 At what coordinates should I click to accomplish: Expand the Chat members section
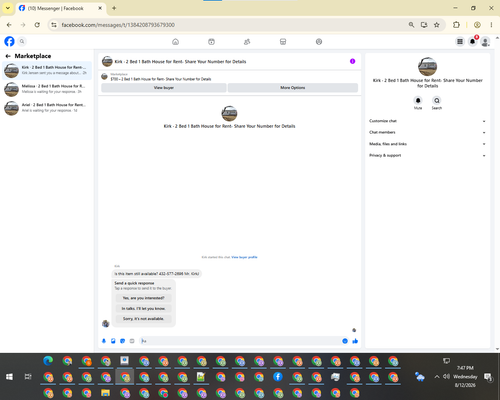(427, 132)
